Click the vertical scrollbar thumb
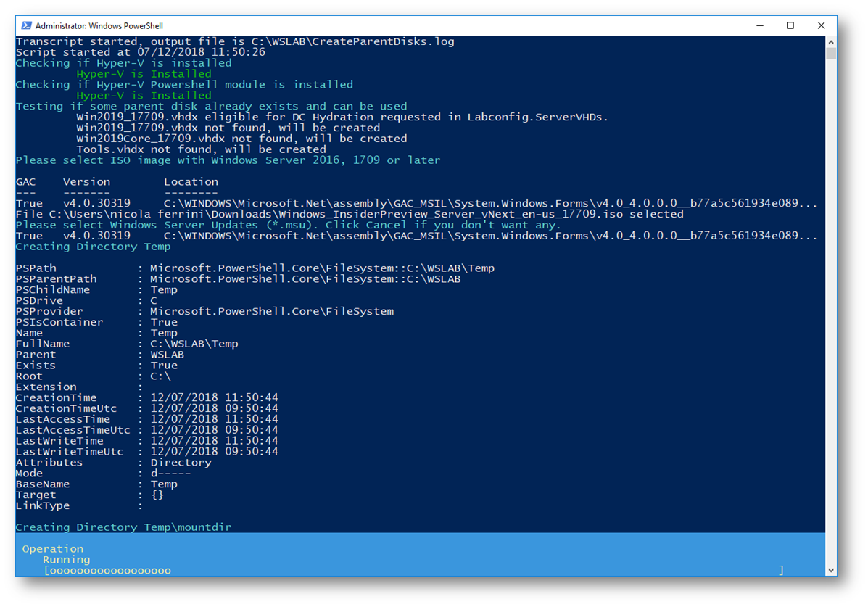 pyautogui.click(x=831, y=53)
